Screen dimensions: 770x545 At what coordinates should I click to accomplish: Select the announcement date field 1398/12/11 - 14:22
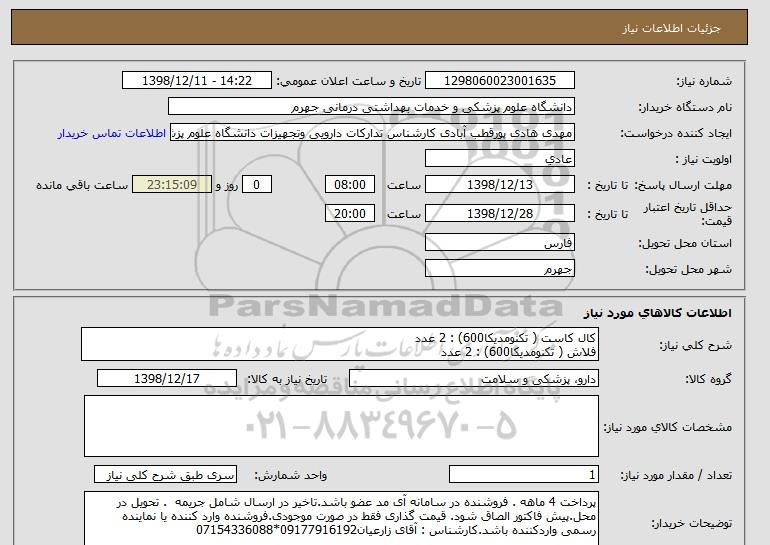(x=197, y=81)
